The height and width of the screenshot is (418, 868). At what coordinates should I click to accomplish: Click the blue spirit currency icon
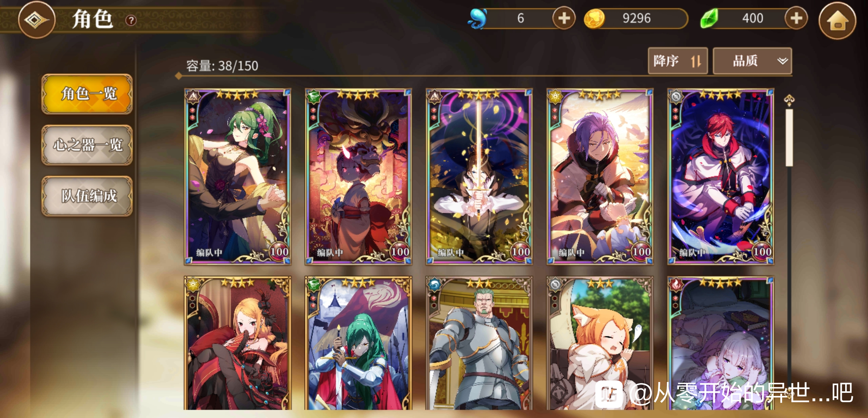(478, 19)
